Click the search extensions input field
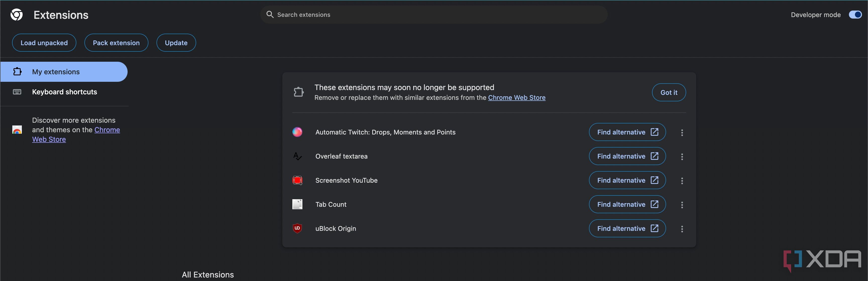Screen dimensions: 868x281 [x=433, y=14]
